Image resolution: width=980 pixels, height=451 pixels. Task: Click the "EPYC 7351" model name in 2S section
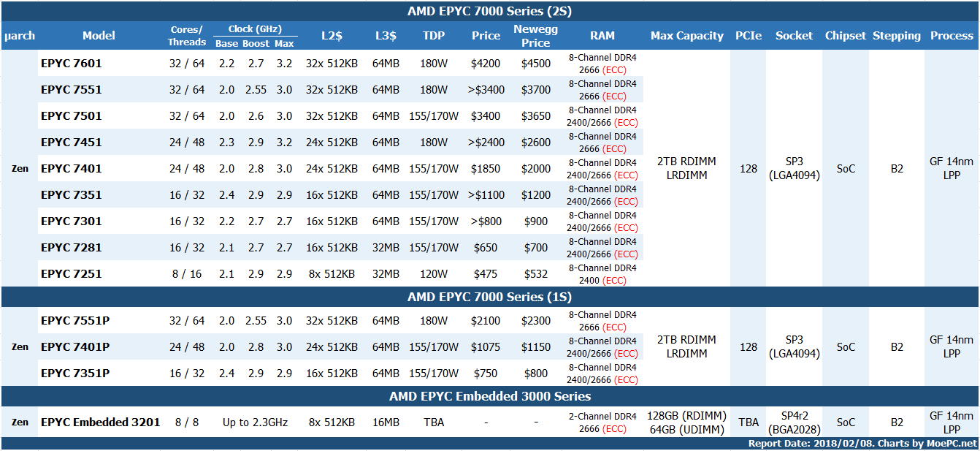tap(72, 195)
